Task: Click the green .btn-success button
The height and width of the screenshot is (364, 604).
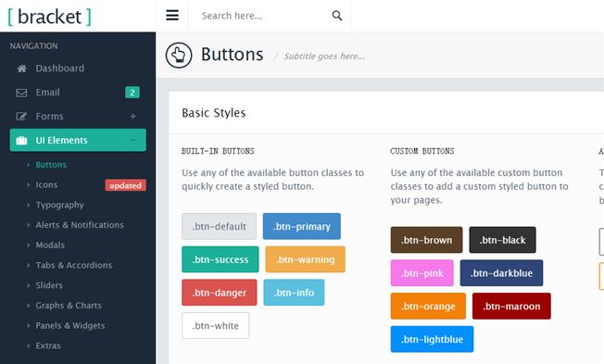Action: click(220, 259)
